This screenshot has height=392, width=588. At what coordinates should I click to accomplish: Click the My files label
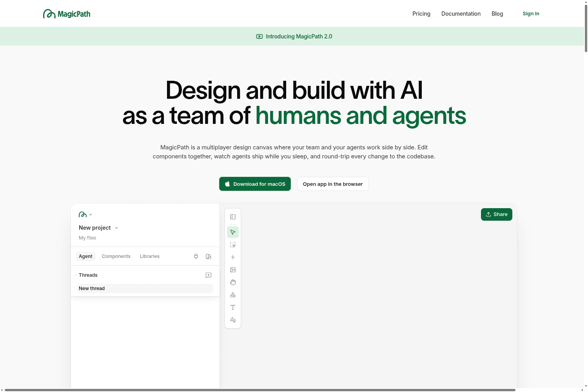87,238
